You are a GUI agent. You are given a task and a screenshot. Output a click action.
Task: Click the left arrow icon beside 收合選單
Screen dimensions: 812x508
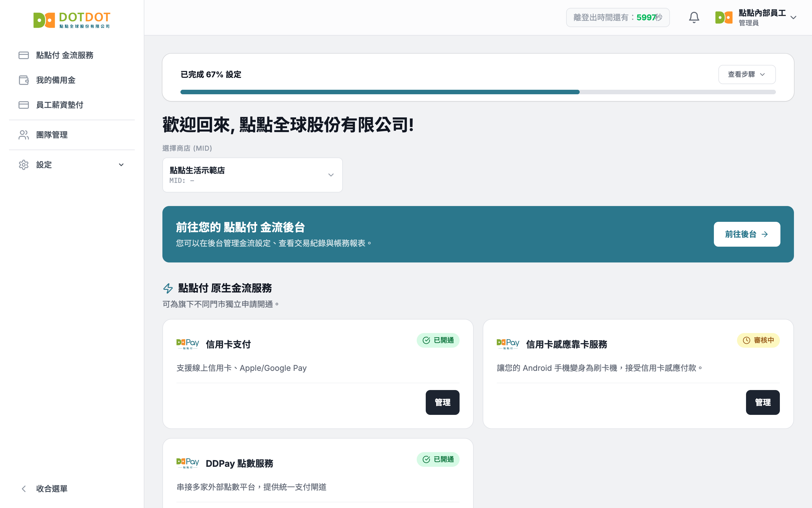23,489
